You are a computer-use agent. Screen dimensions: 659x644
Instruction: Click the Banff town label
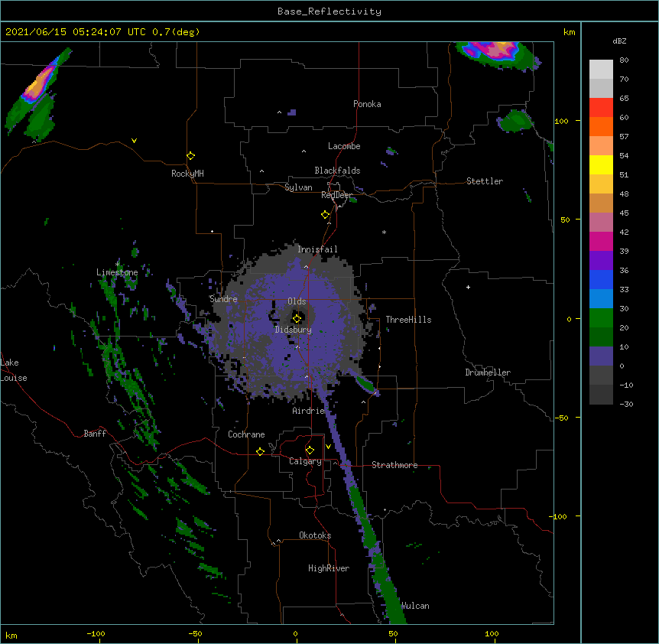pos(95,434)
